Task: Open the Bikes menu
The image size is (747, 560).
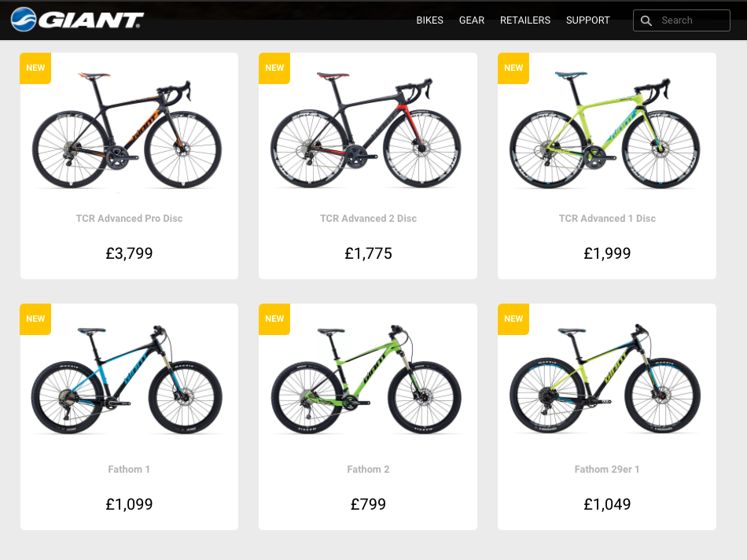Action: tap(429, 20)
